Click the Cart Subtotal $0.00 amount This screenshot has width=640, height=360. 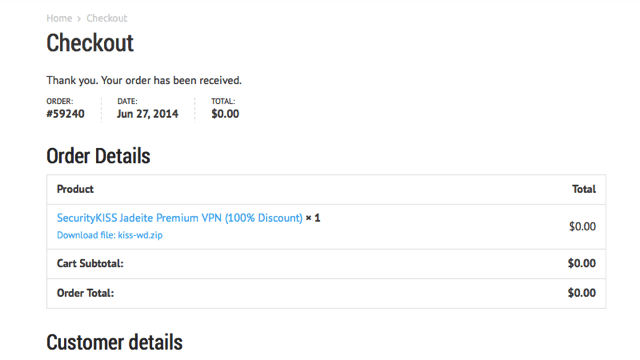(582, 264)
